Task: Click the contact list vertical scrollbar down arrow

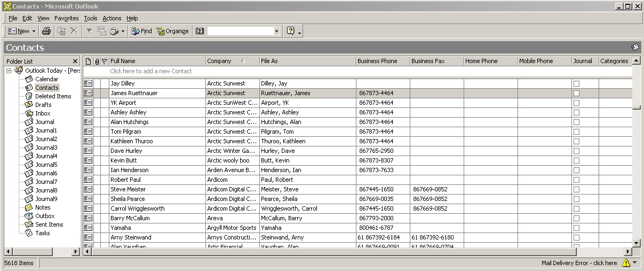Action: [636, 243]
